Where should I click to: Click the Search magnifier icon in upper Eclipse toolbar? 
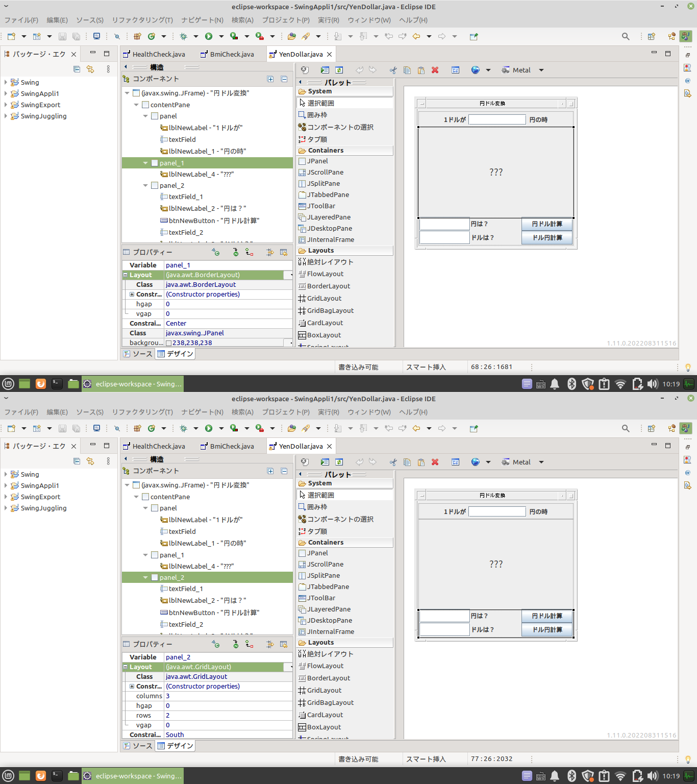click(x=626, y=36)
